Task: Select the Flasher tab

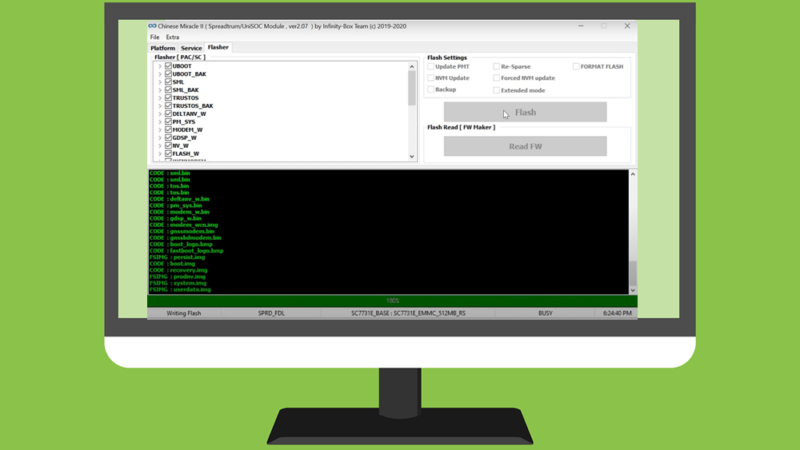Action: pyautogui.click(x=218, y=47)
